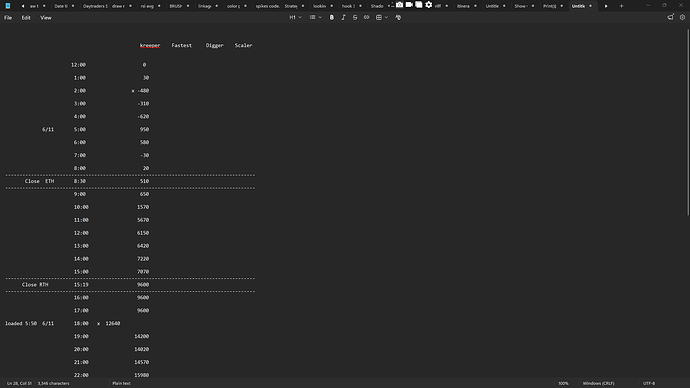Click the value 12640 in the 18:00 row
The height and width of the screenshot is (388, 690).
113,323
